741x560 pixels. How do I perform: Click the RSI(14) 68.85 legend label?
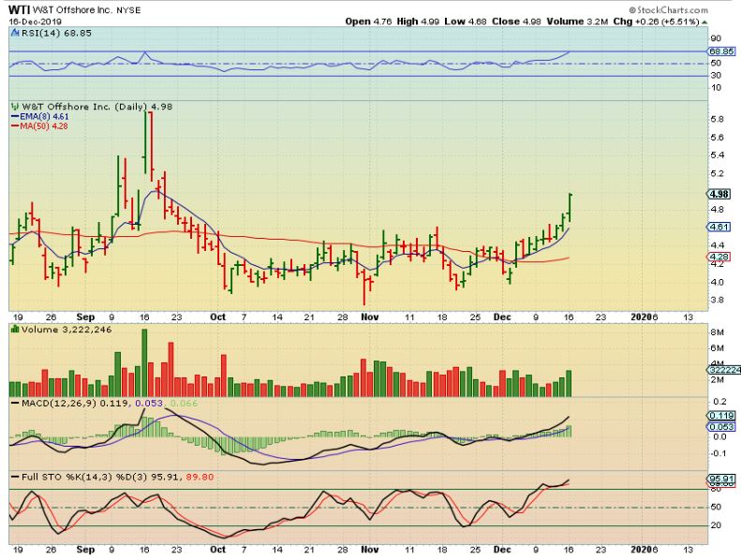[x=56, y=33]
